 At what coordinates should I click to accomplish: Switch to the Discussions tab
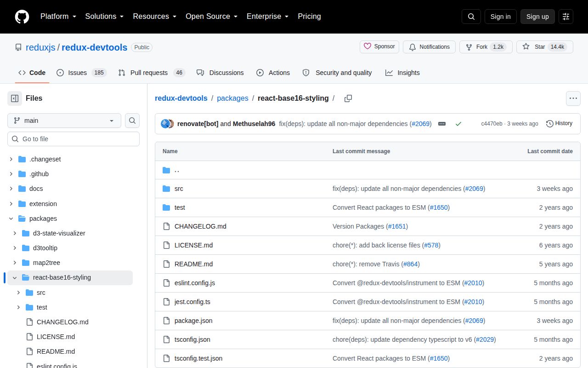pos(220,73)
